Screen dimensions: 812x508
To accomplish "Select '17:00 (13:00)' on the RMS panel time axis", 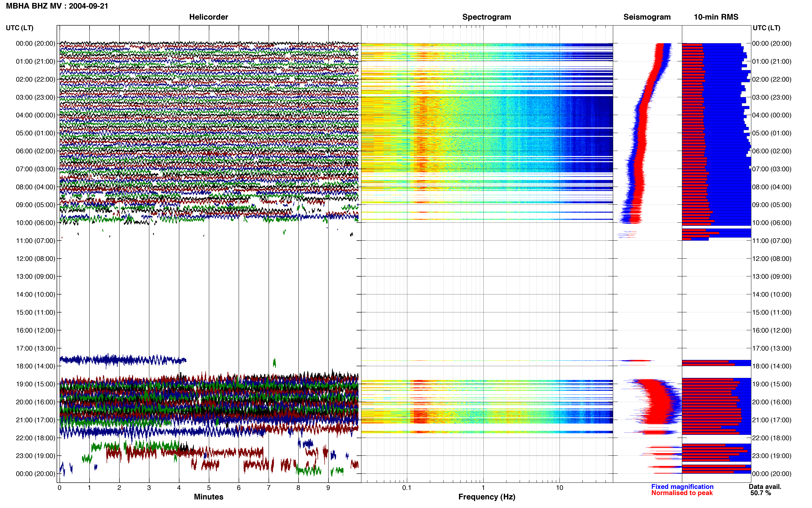I will point(772,348).
